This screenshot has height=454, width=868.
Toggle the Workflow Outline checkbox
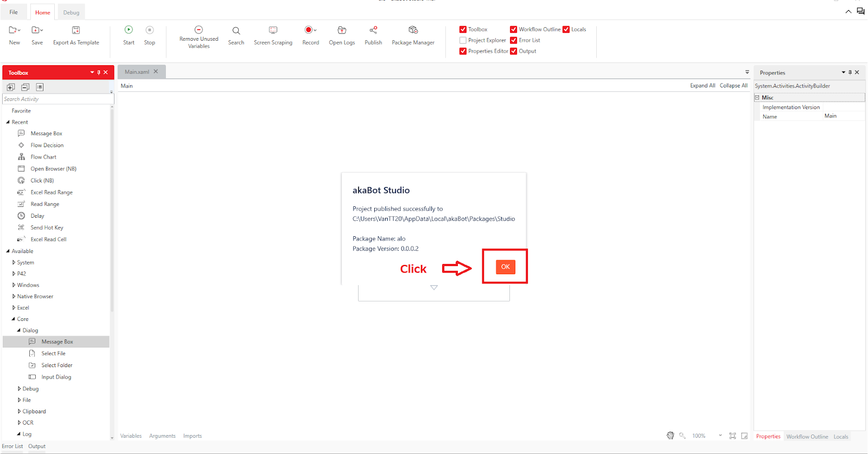pyautogui.click(x=513, y=29)
